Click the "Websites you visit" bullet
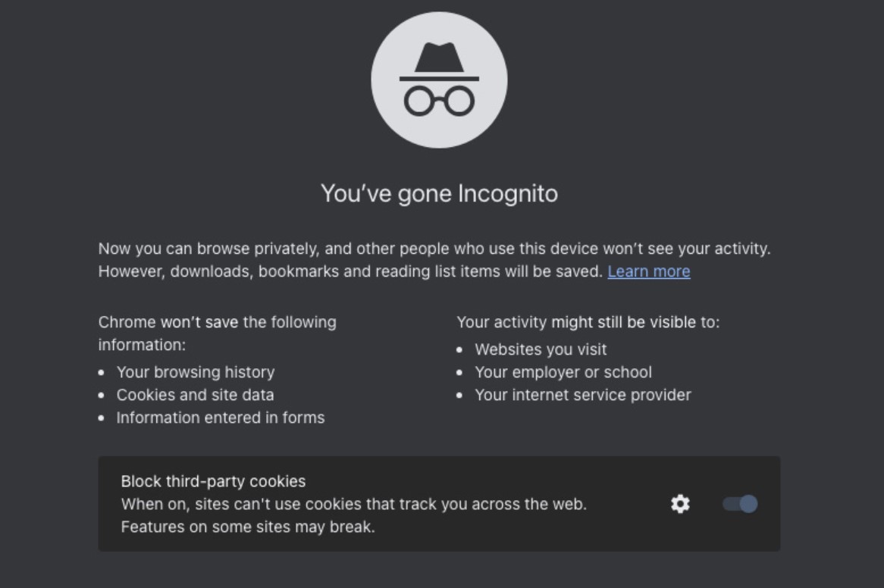The width and height of the screenshot is (884, 588). [x=541, y=349]
